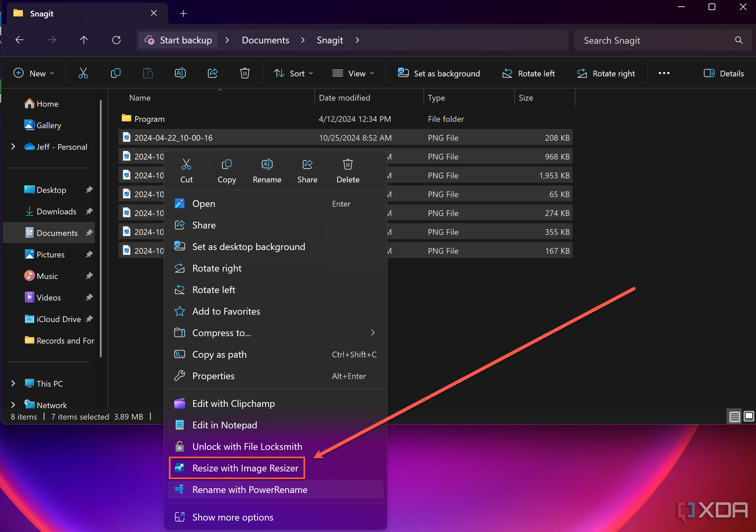Select file 2024-04-22_10-00-16
This screenshot has height=532, width=756.
click(346, 138)
